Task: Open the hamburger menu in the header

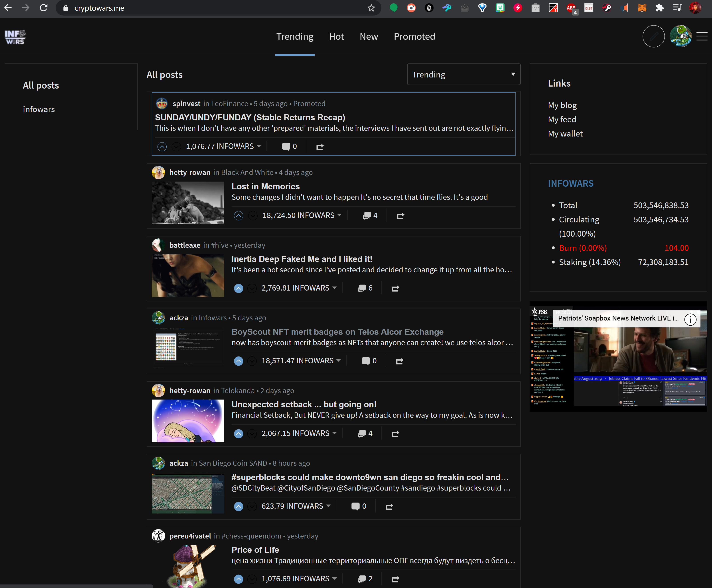Action: click(702, 36)
